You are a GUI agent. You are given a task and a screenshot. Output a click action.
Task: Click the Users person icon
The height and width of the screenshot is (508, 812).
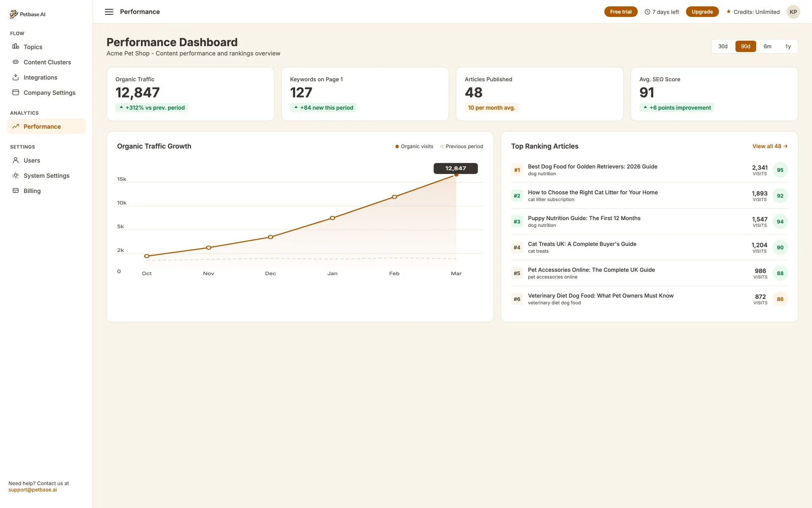16,160
